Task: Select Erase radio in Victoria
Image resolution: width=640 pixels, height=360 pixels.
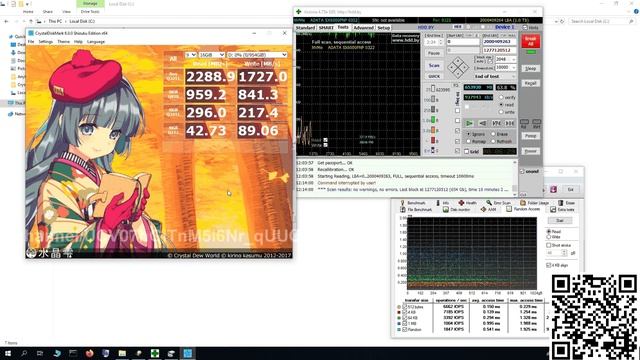Action: click(493, 134)
